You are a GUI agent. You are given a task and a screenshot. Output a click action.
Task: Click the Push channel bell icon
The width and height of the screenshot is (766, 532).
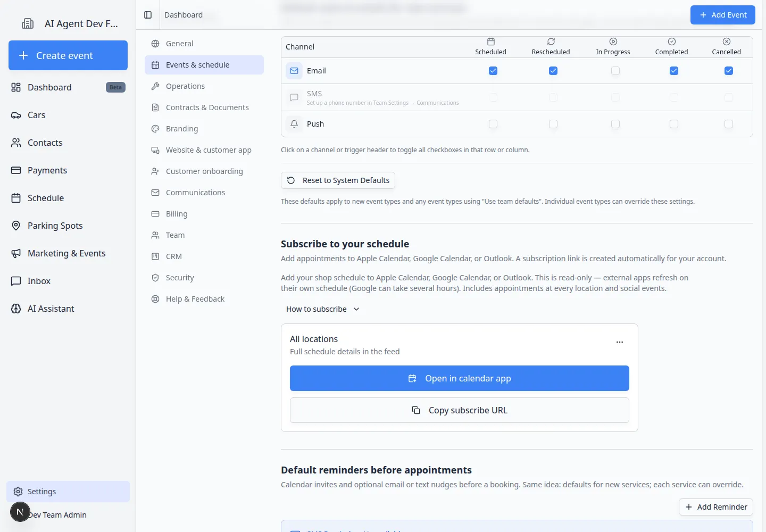(294, 124)
